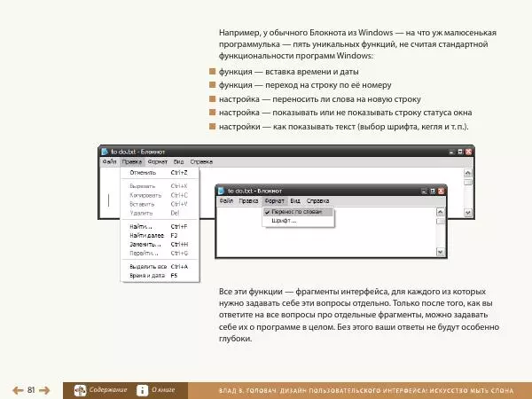
Task: Click scroll up arrow in front window
Action: [x=440, y=212]
